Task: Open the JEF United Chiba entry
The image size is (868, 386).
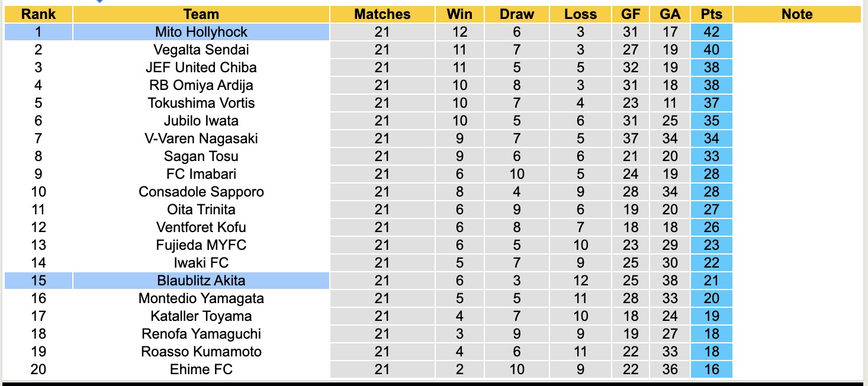Action: point(201,67)
